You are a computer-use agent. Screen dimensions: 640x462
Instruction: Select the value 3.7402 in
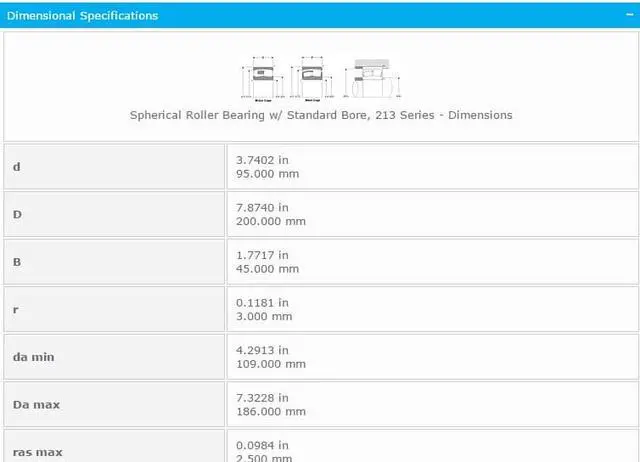(x=262, y=160)
